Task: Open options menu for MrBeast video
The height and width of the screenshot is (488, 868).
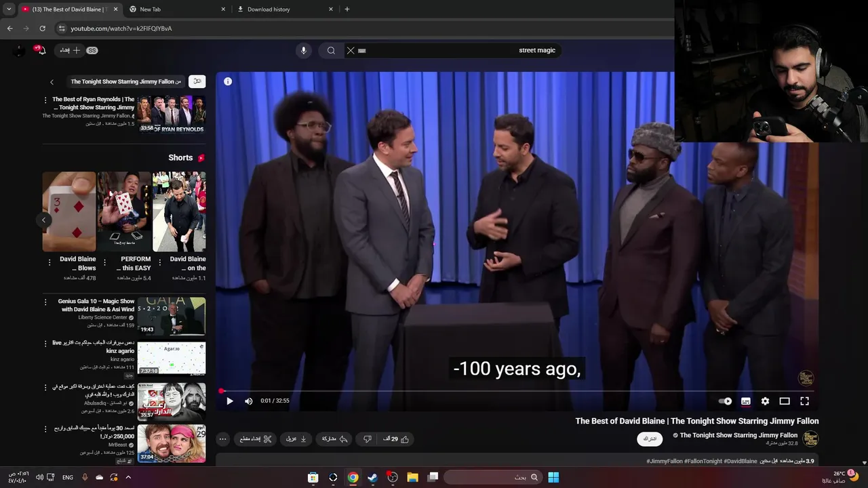Action: (45, 429)
